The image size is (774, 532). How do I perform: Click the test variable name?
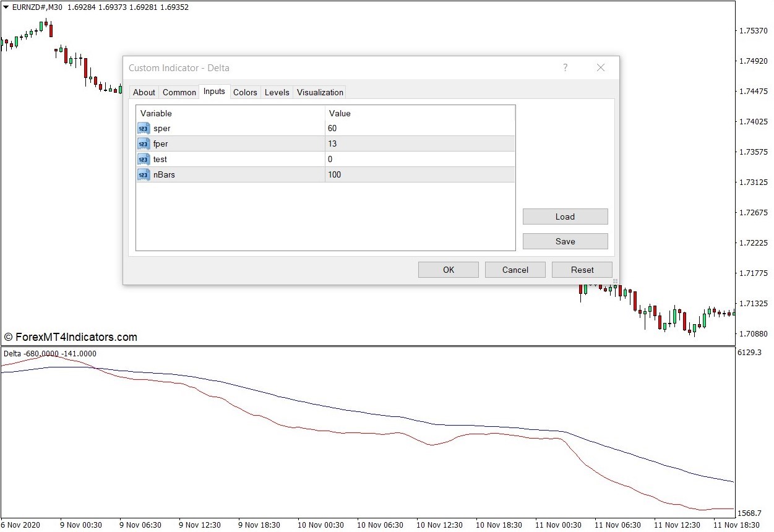pyautogui.click(x=160, y=160)
